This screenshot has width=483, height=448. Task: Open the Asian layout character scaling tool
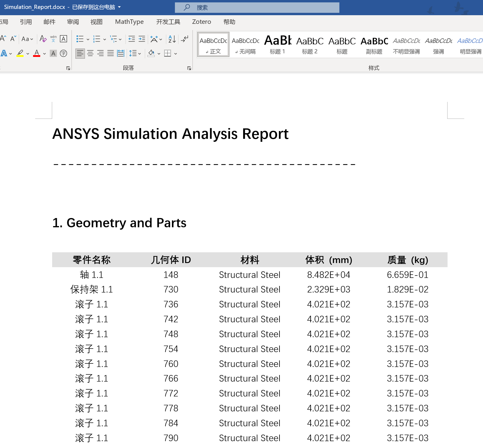click(x=154, y=39)
